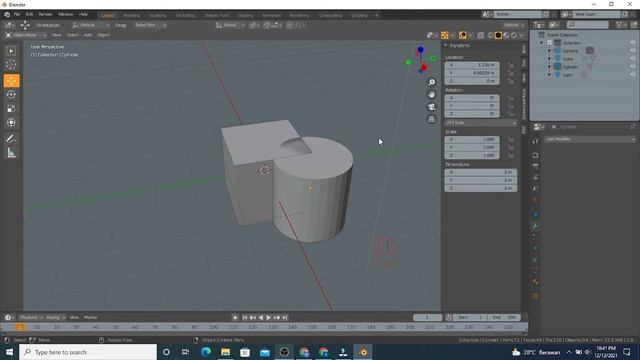
Task: Select the Measure tool
Action: (x=11, y=153)
